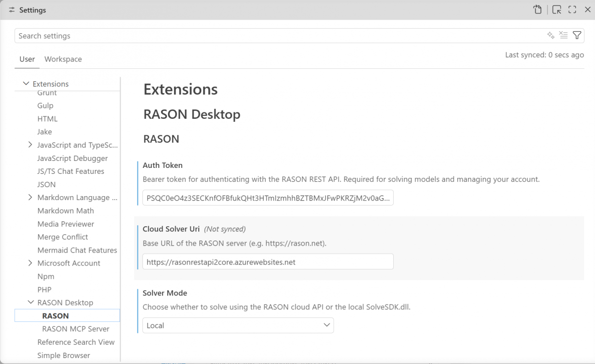
Task: Clear settings search input icon
Action: 563,35
